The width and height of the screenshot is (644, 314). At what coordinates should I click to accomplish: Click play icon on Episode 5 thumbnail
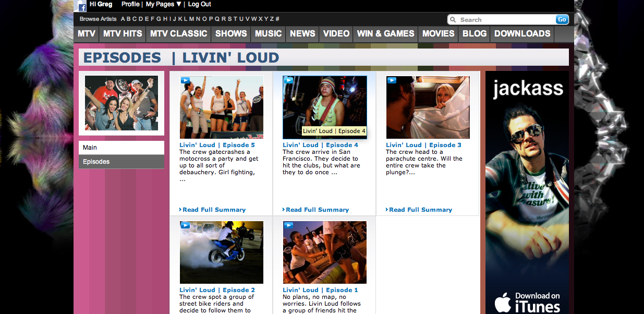[x=185, y=80]
